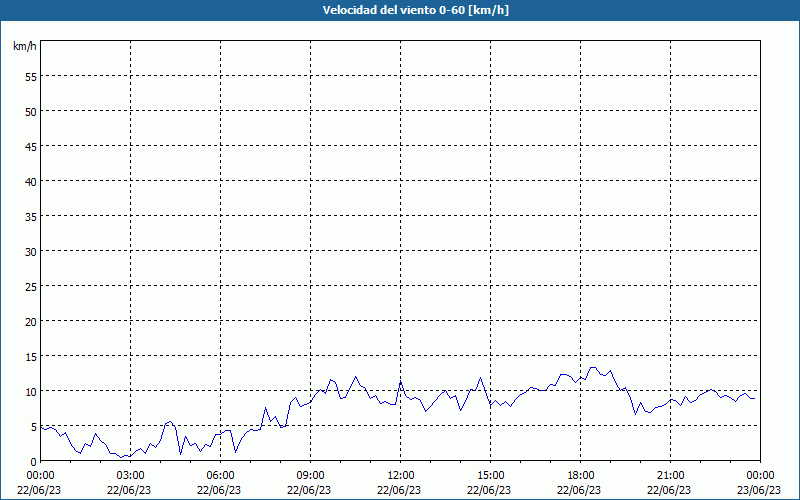Click the 09:00 time label
Image resolution: width=800 pixels, height=500 pixels.
pyautogui.click(x=310, y=476)
